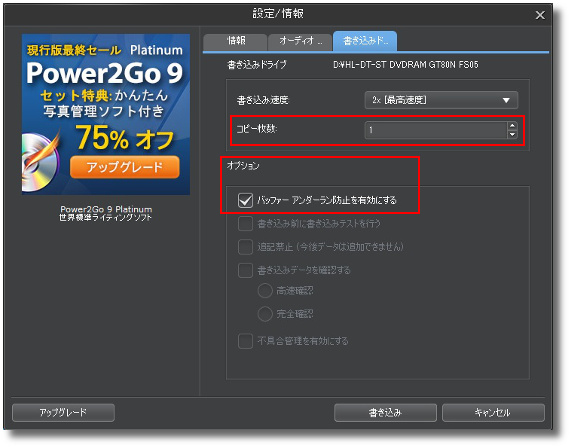Switch to the 情報 tab
The image size is (570, 447).
(235, 41)
